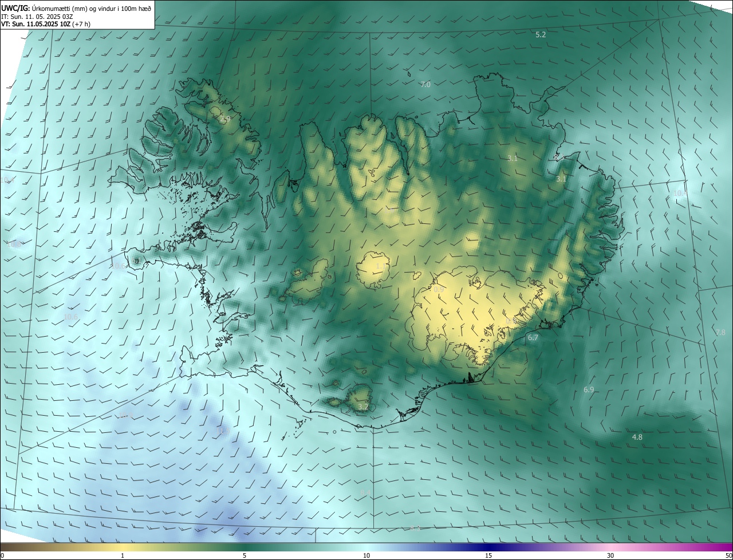Click the map value label '6.9'
This screenshot has width=733, height=560.
pyautogui.click(x=589, y=390)
